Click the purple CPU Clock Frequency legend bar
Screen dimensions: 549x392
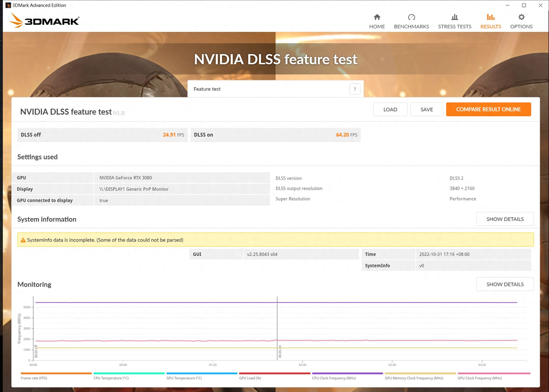point(347,373)
